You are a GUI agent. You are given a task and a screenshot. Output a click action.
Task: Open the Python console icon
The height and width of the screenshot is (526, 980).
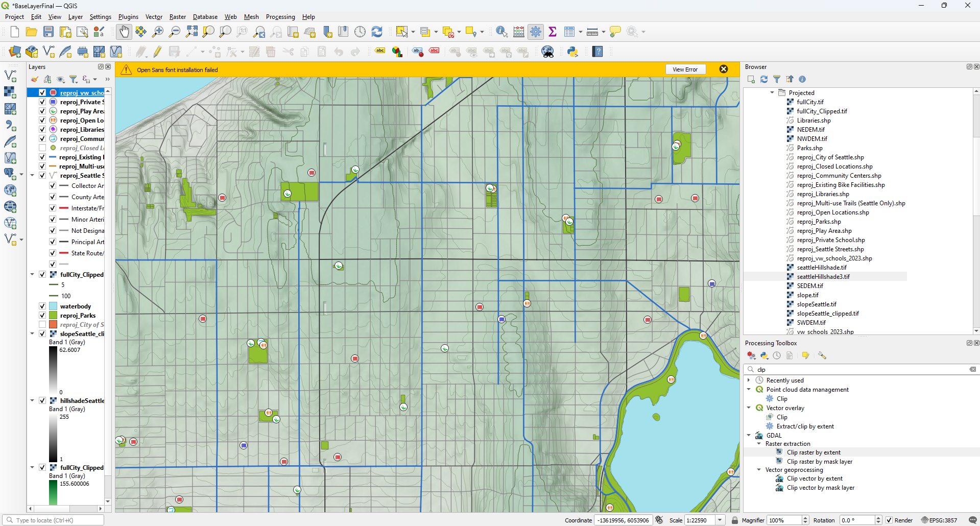[x=572, y=52]
